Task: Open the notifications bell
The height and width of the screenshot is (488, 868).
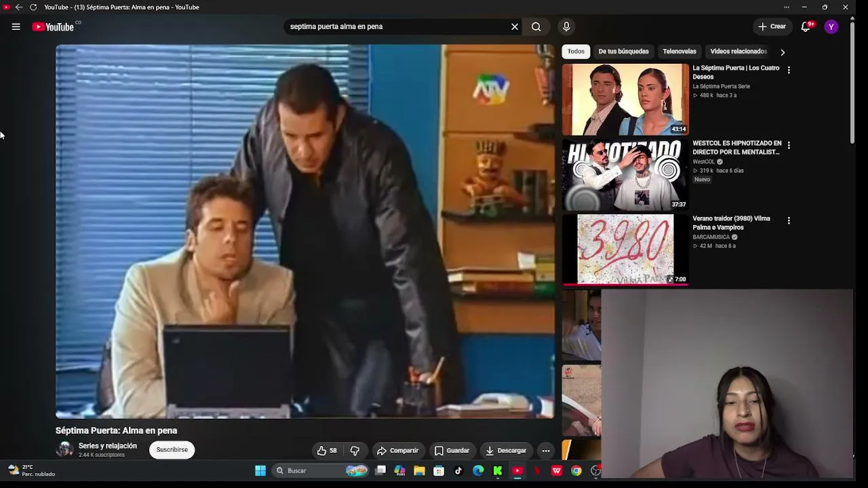Action: click(x=806, y=26)
